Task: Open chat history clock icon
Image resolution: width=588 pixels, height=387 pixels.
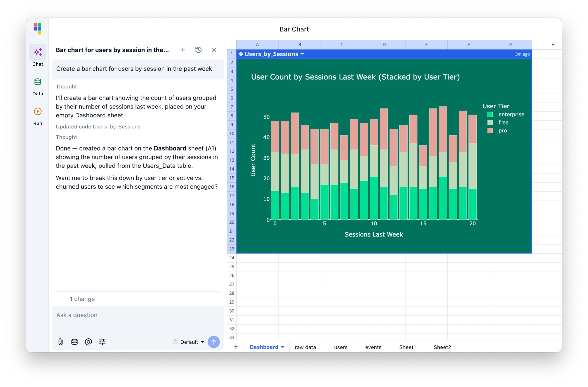Action: (x=198, y=50)
